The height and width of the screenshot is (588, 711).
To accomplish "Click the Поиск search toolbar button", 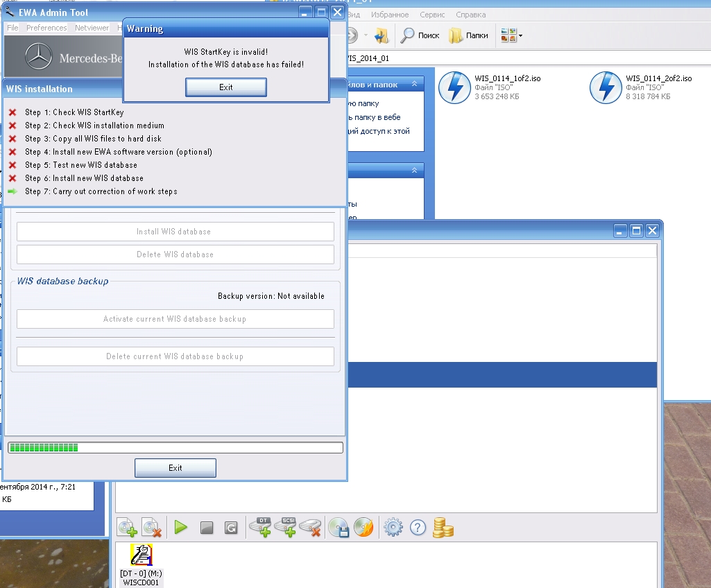I will [420, 35].
